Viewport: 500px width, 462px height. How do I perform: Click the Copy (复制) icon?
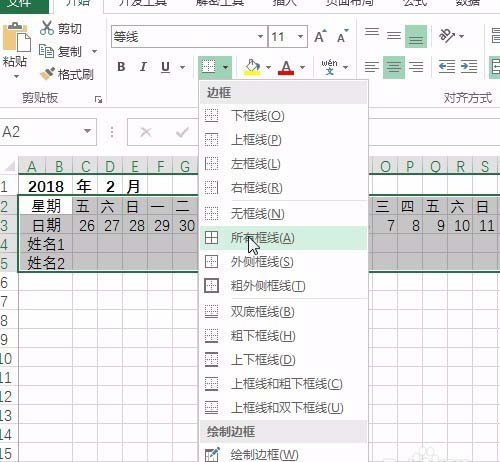46,51
